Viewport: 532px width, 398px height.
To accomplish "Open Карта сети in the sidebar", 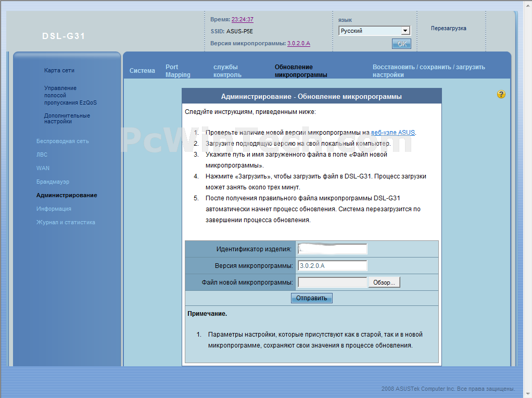I will point(59,70).
